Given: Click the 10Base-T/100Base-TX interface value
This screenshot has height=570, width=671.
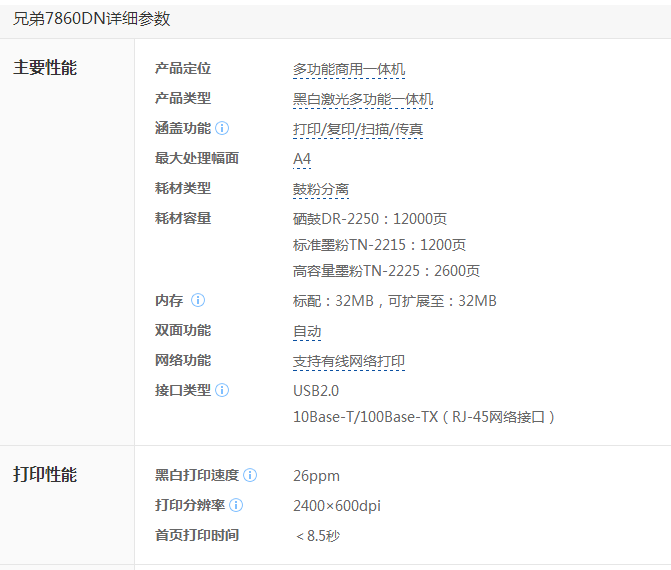Looking at the screenshot, I should tap(424, 417).
